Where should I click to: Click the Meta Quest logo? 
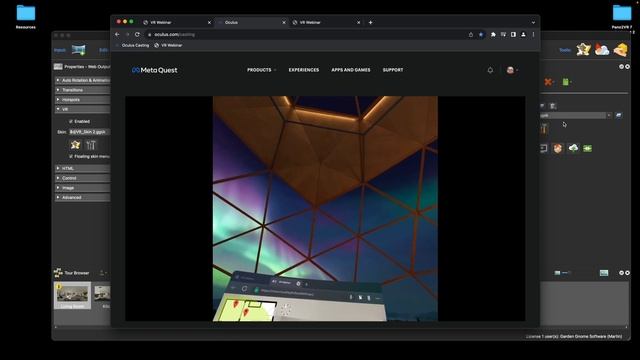(155, 70)
